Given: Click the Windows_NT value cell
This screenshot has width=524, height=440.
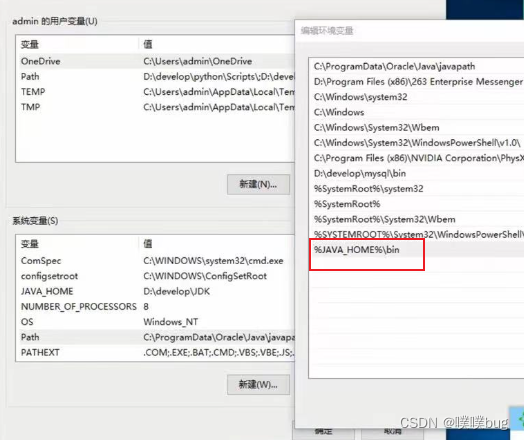Looking at the screenshot, I should coord(170,322).
